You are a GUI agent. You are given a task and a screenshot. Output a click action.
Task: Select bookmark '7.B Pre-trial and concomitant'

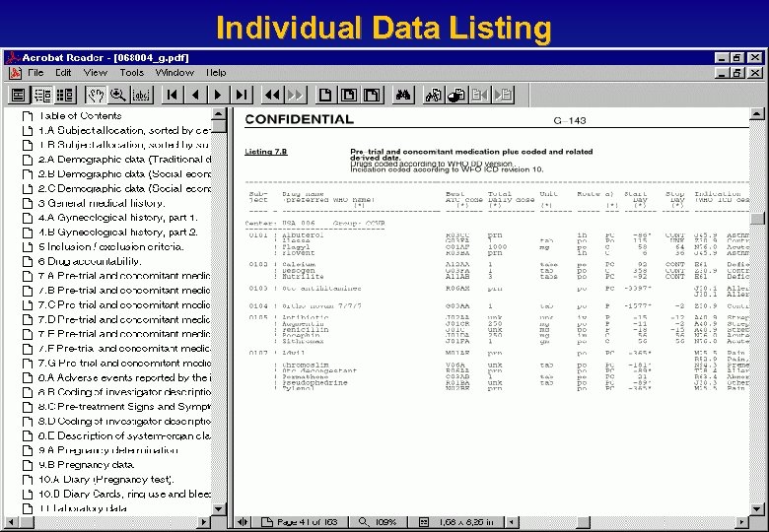pyautogui.click(x=124, y=291)
